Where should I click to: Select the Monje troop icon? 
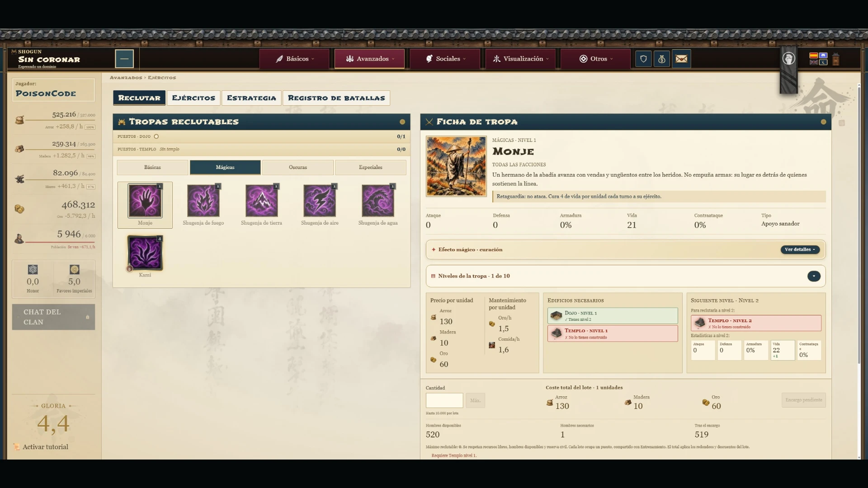(x=145, y=201)
